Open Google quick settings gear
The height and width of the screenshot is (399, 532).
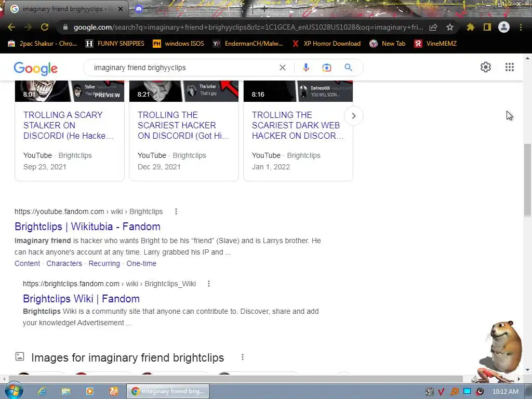pyautogui.click(x=486, y=67)
